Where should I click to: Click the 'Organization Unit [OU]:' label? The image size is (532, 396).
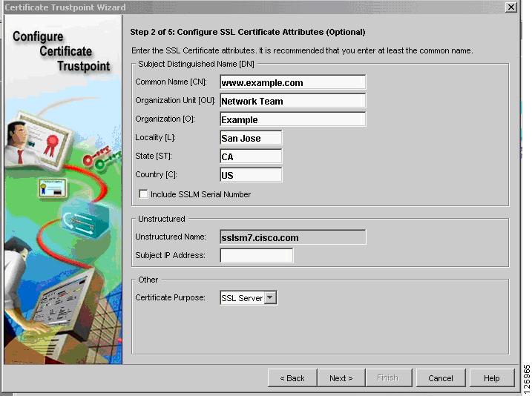tap(175, 100)
